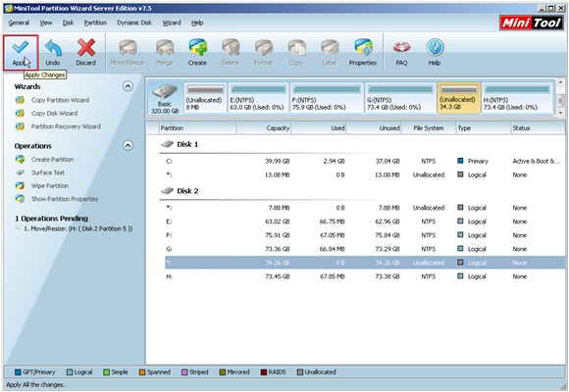Select the F:(NTFS) 75.9 GB block

(x=327, y=98)
